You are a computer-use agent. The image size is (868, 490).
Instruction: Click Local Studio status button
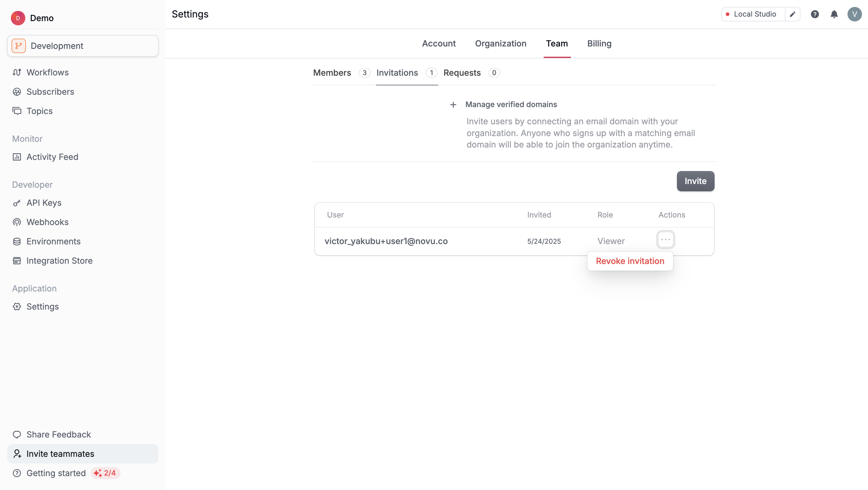[x=753, y=14]
